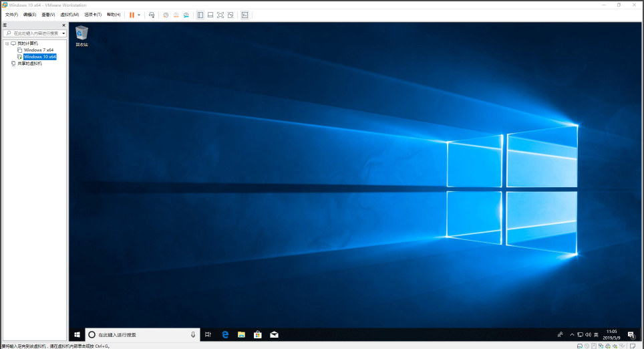Screen dimensions: 644x349
Task: Collapse the 我的计算机 tree node
Action: click(x=7, y=43)
